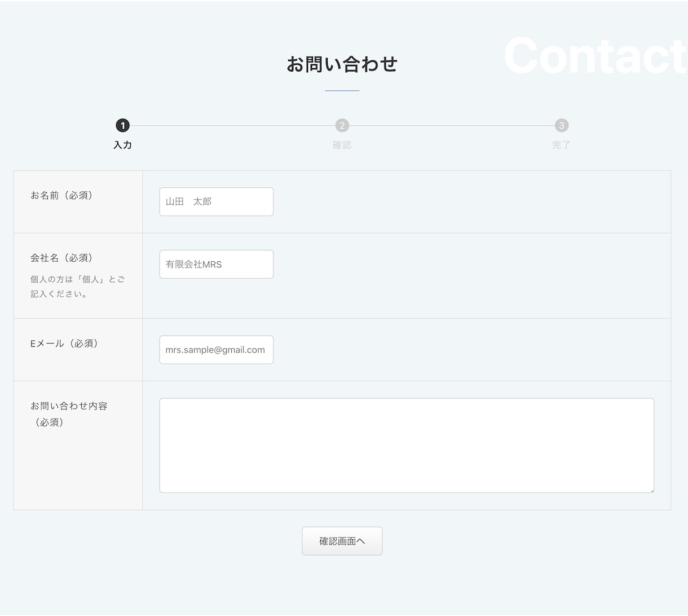Click the お問い合わせ内容 label
Image resolution: width=688 pixels, height=616 pixels.
69,413
